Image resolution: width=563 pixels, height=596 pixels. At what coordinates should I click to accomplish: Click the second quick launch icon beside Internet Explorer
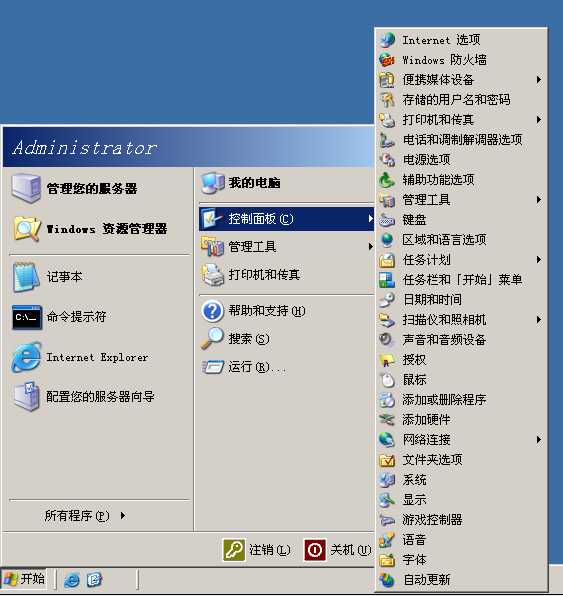(94, 579)
